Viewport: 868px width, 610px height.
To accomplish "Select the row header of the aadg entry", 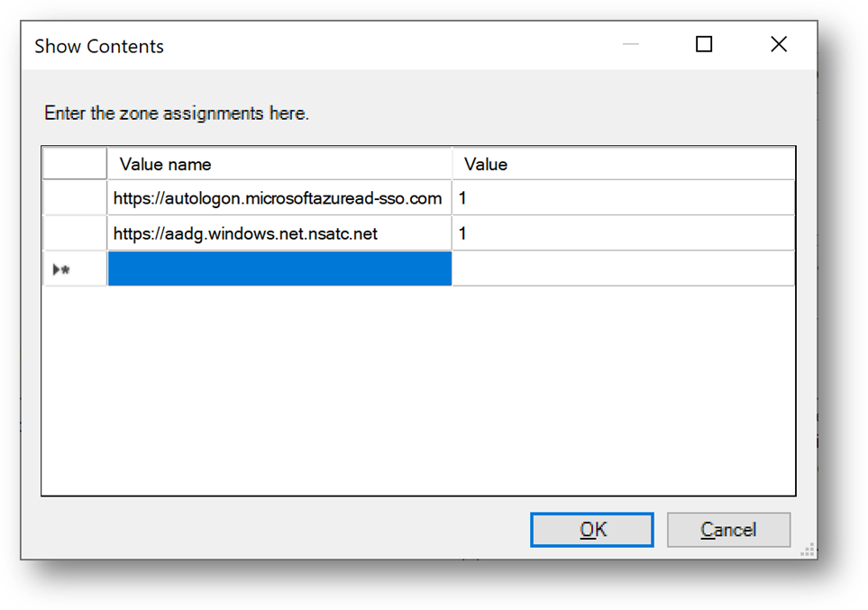I will [x=75, y=234].
